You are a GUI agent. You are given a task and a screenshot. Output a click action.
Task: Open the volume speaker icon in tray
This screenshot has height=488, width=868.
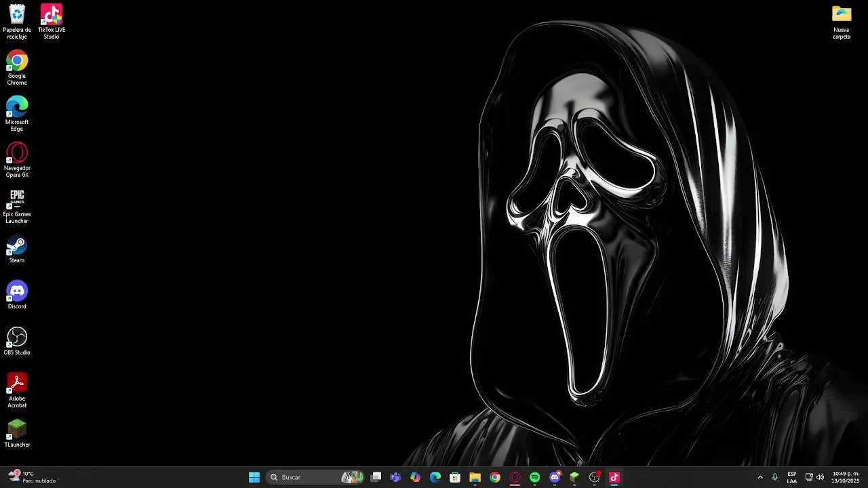pyautogui.click(x=820, y=477)
